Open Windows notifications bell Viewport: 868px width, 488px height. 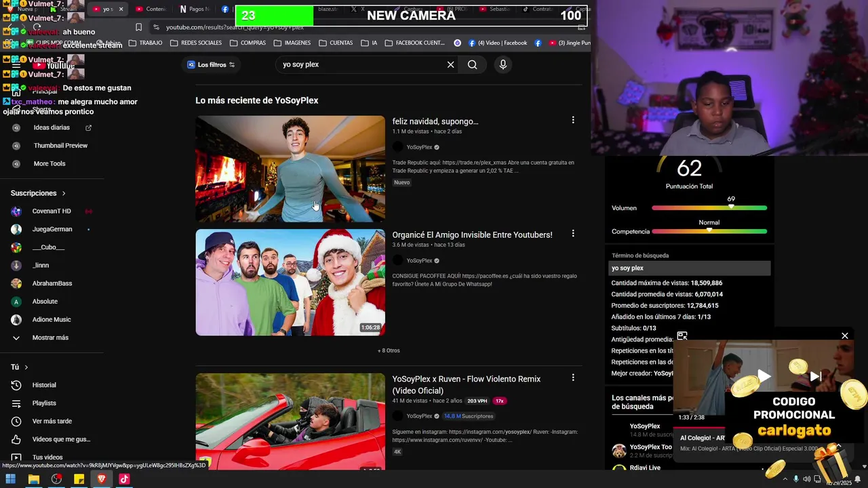(x=858, y=479)
